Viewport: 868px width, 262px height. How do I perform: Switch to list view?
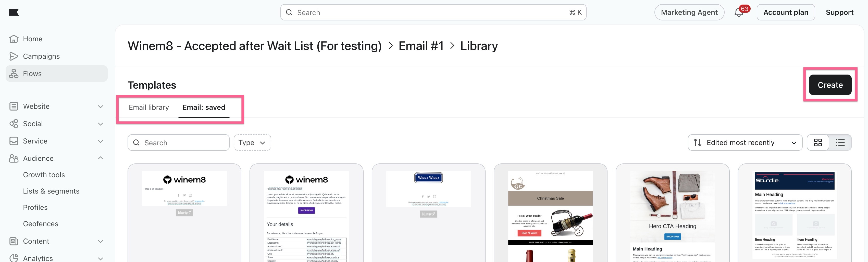(840, 143)
